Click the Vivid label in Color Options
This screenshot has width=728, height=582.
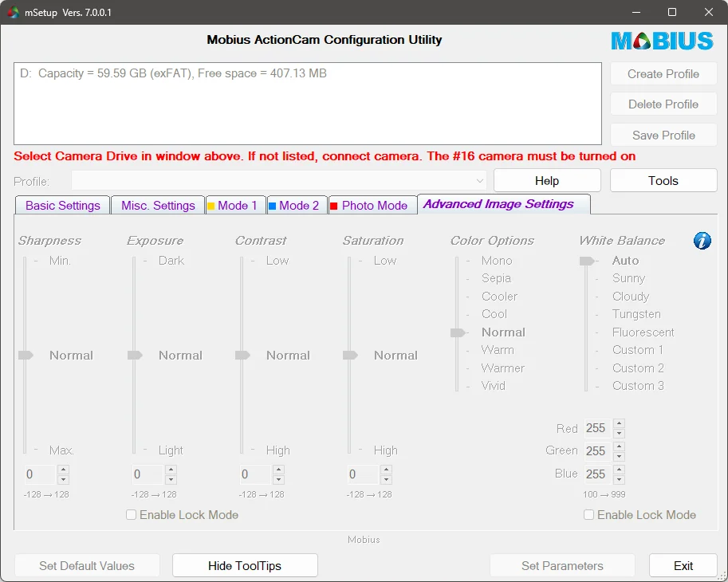tap(493, 386)
